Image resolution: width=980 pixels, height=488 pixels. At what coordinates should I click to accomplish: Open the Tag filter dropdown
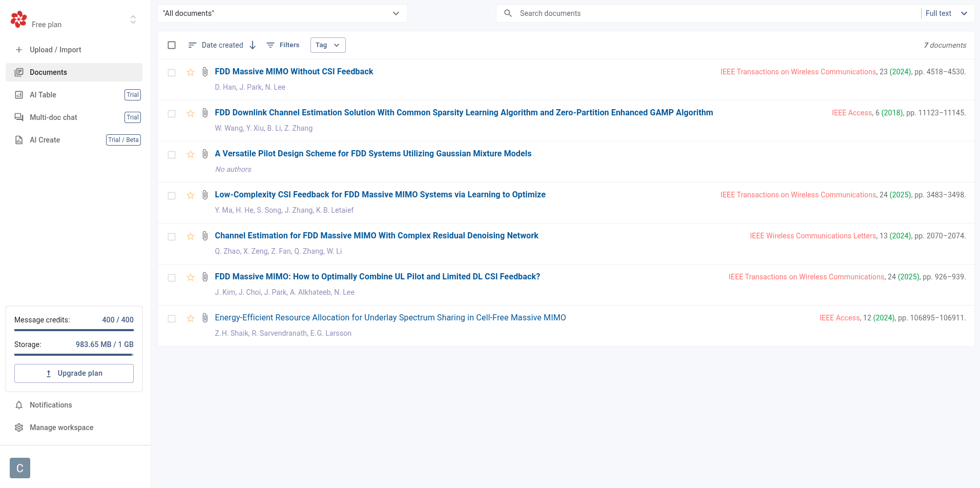327,45
